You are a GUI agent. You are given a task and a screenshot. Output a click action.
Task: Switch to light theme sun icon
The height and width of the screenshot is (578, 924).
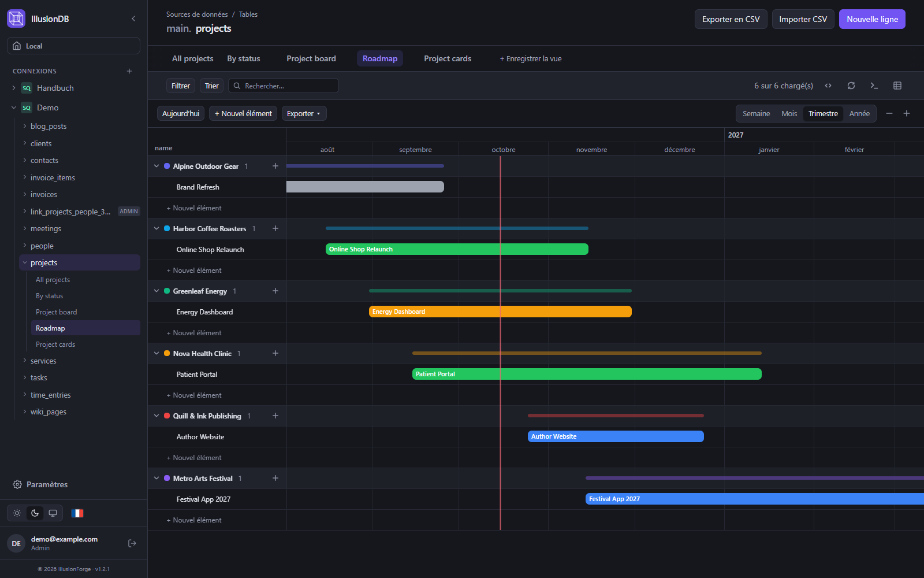point(17,513)
